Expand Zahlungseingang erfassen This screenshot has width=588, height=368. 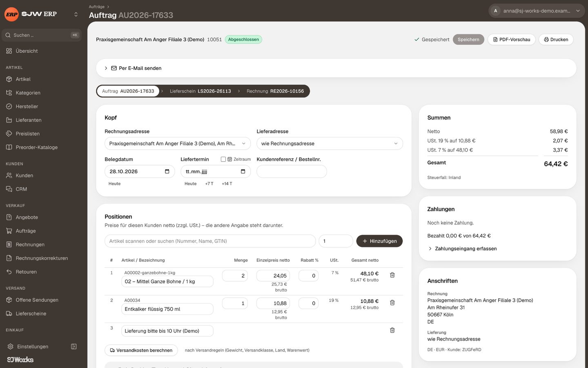click(462, 249)
